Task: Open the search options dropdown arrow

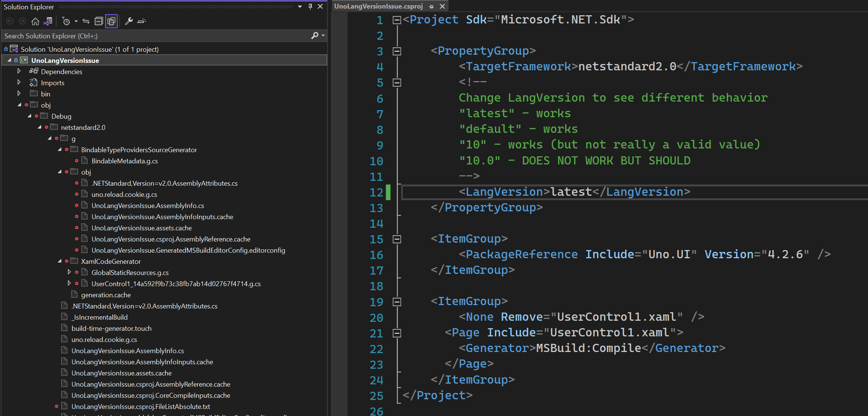Action: [x=323, y=36]
